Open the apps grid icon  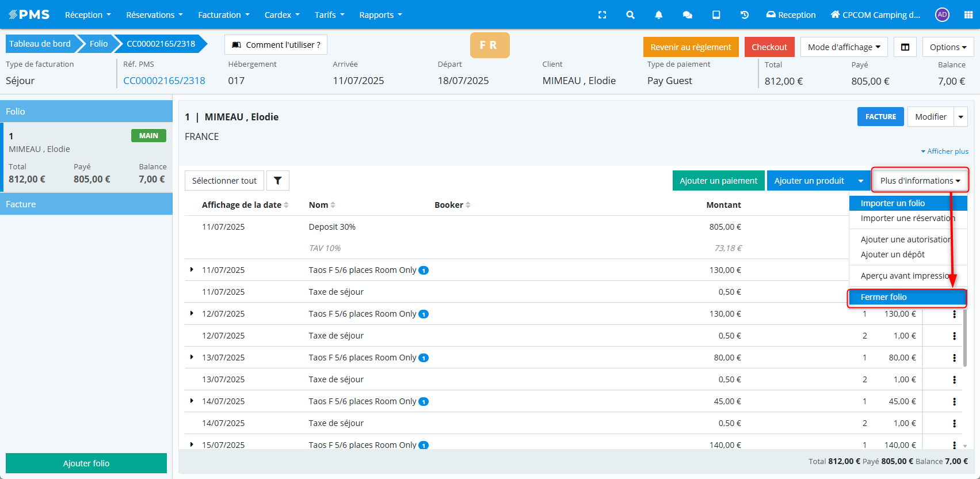point(968,15)
